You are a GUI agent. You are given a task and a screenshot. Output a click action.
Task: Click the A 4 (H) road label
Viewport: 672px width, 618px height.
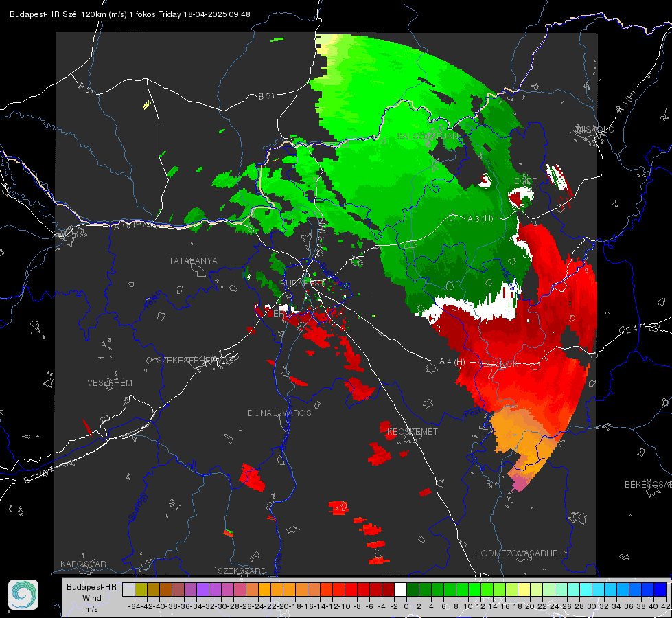452,362
